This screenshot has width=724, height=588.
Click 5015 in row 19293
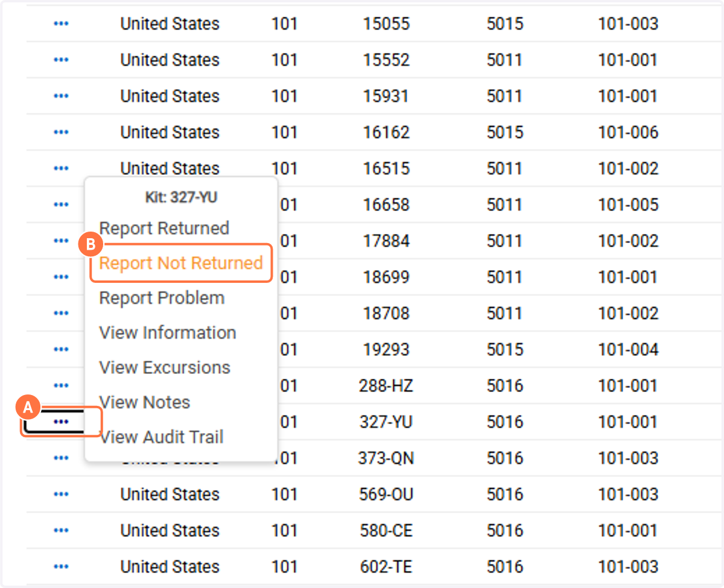point(505,350)
